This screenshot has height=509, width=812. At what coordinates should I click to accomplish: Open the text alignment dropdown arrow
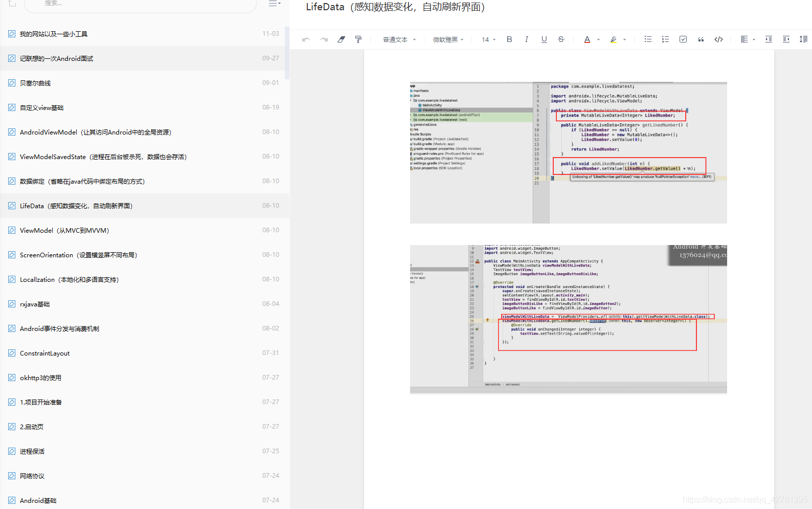click(x=754, y=39)
